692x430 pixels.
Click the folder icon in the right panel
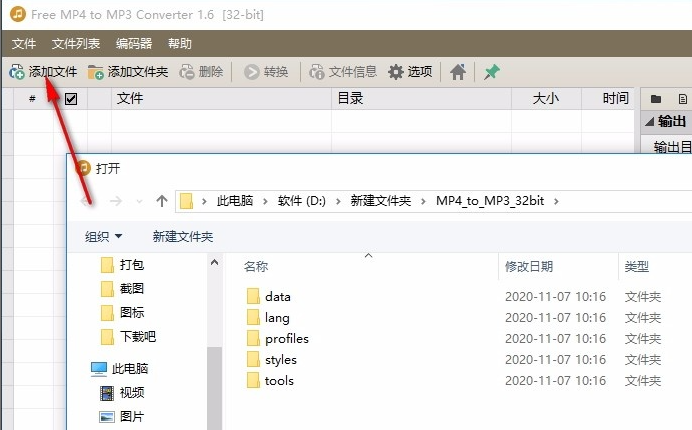(656, 99)
